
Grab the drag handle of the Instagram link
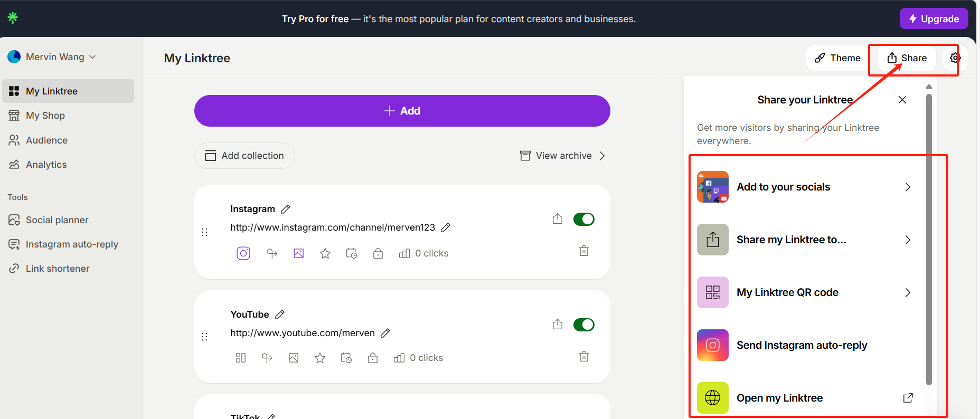point(204,232)
